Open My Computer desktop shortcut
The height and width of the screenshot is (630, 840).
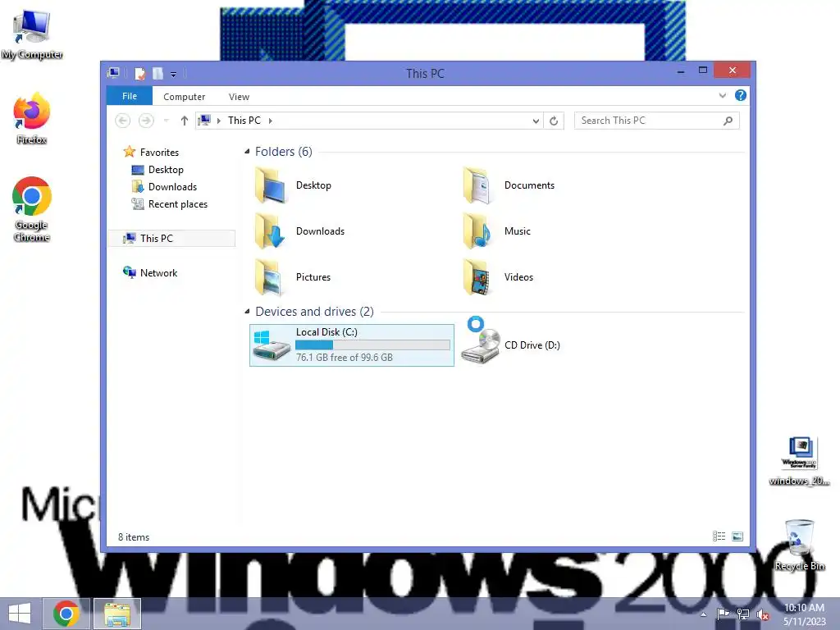pyautogui.click(x=32, y=34)
